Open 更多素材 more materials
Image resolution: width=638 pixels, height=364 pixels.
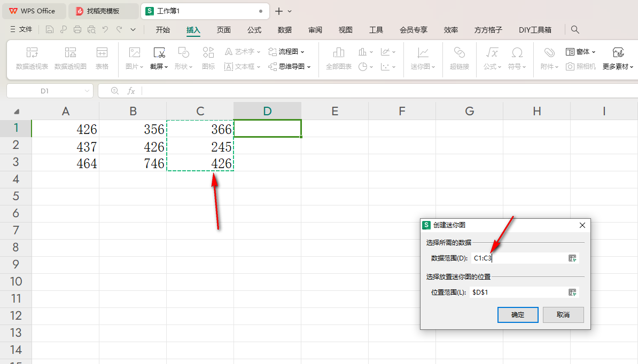coord(618,59)
